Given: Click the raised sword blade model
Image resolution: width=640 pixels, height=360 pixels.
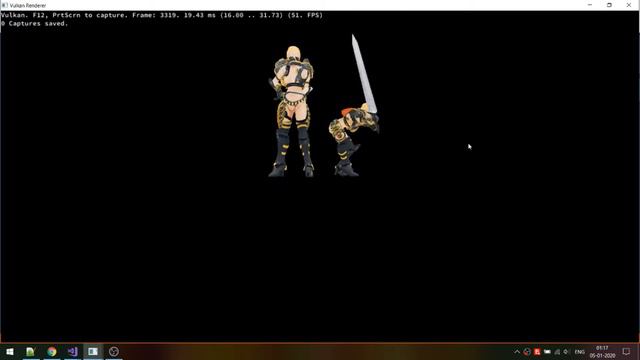Looking at the screenshot, I should 364,73.
